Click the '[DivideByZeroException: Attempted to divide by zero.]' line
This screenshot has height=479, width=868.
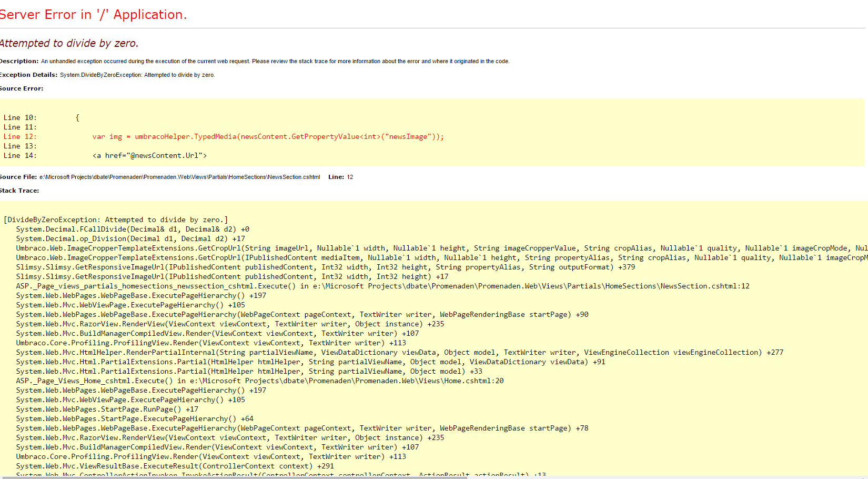click(x=116, y=220)
